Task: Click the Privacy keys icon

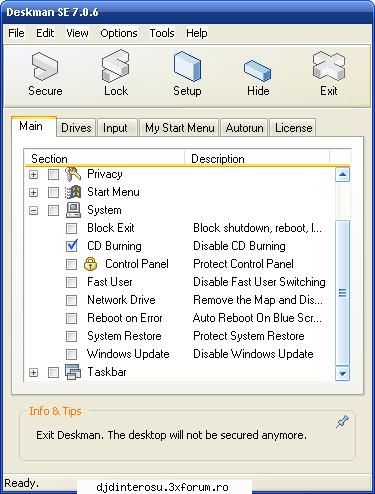Action: [73, 174]
